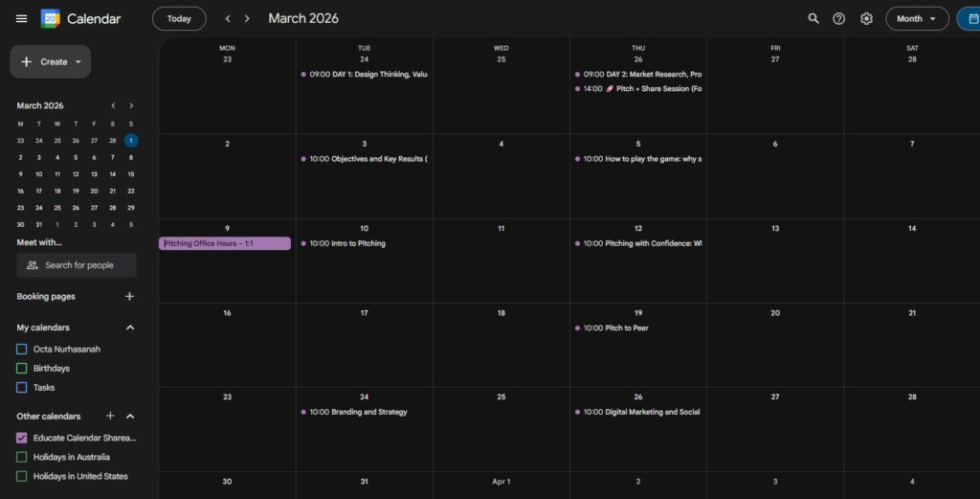Click the Today button
The width and height of the screenshot is (980, 499).
click(178, 18)
